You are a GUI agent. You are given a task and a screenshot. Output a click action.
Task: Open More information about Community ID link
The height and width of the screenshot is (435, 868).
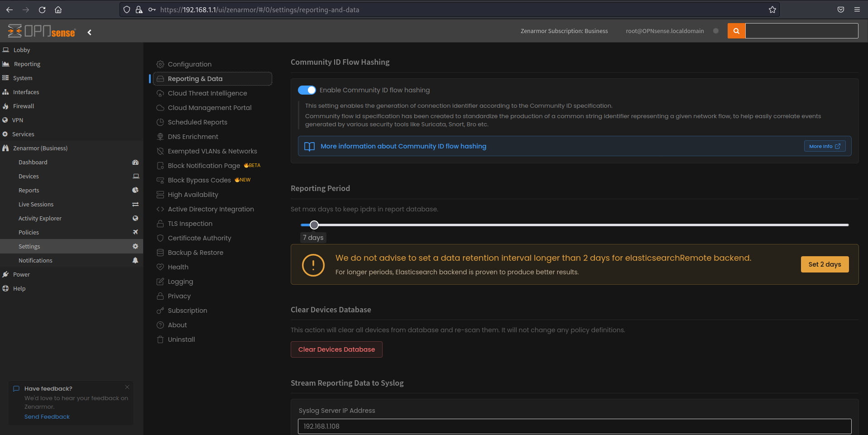point(403,146)
